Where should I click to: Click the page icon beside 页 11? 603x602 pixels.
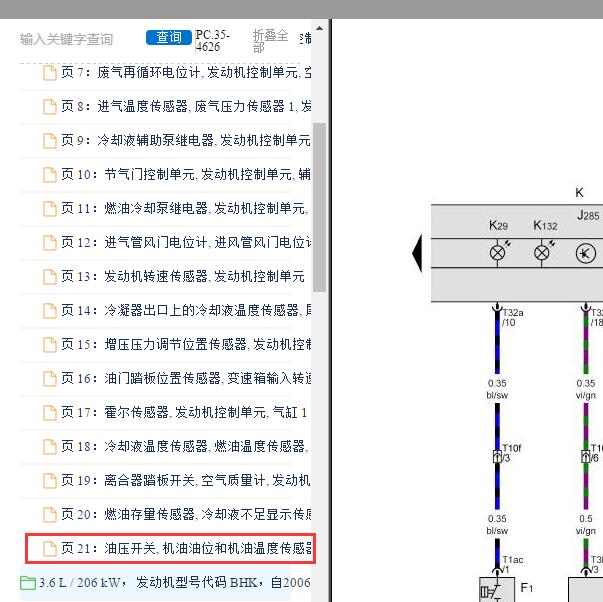point(50,209)
